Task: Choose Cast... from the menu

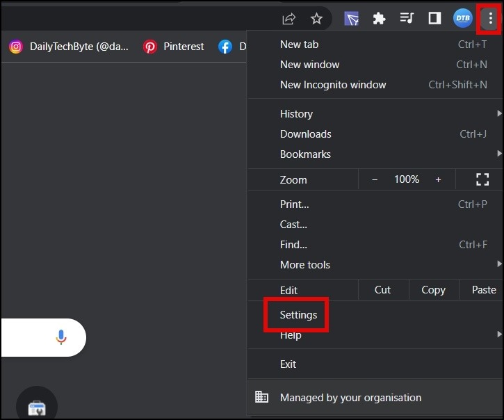Action: 375,225
